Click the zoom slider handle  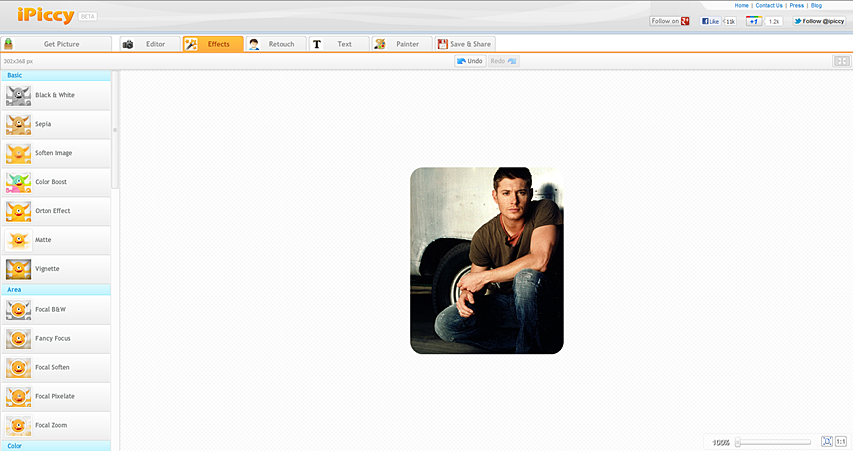pos(738,442)
